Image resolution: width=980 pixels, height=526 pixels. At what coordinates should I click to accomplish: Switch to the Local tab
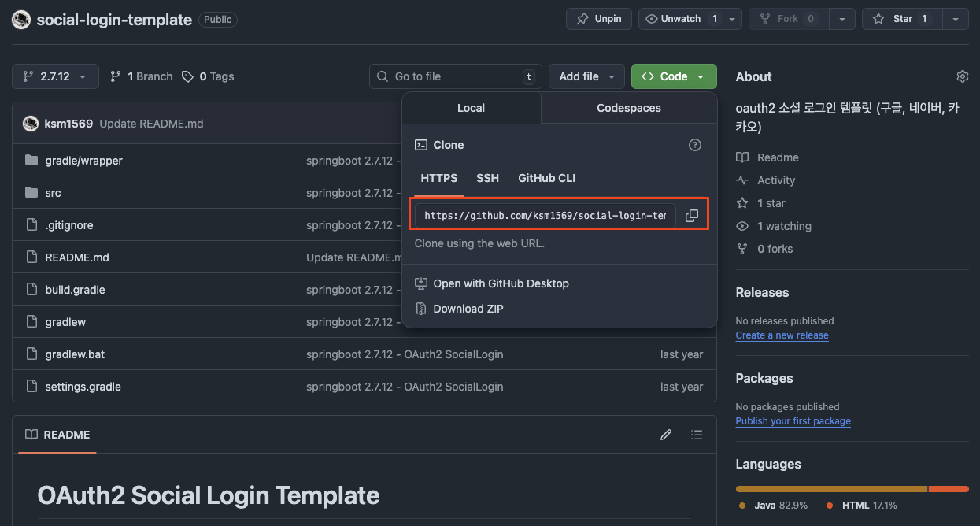471,108
